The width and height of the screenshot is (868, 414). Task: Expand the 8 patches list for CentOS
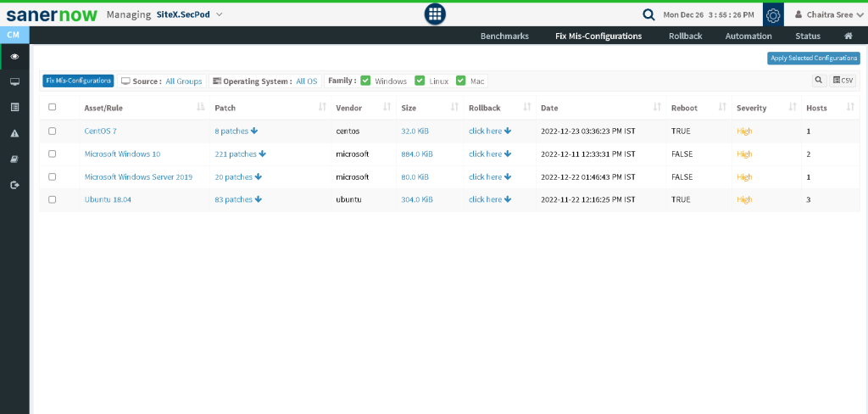point(236,131)
